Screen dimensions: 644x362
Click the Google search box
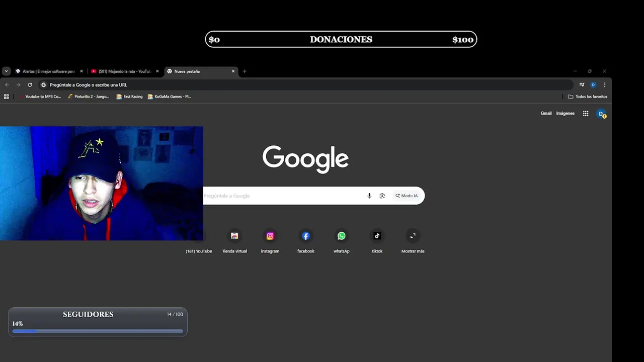pyautogui.click(x=314, y=196)
